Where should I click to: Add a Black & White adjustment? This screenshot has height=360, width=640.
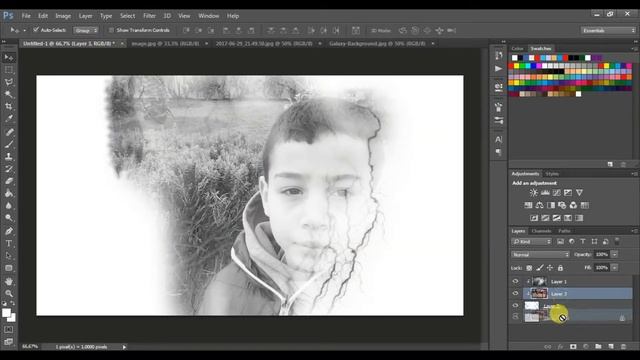tap(551, 205)
